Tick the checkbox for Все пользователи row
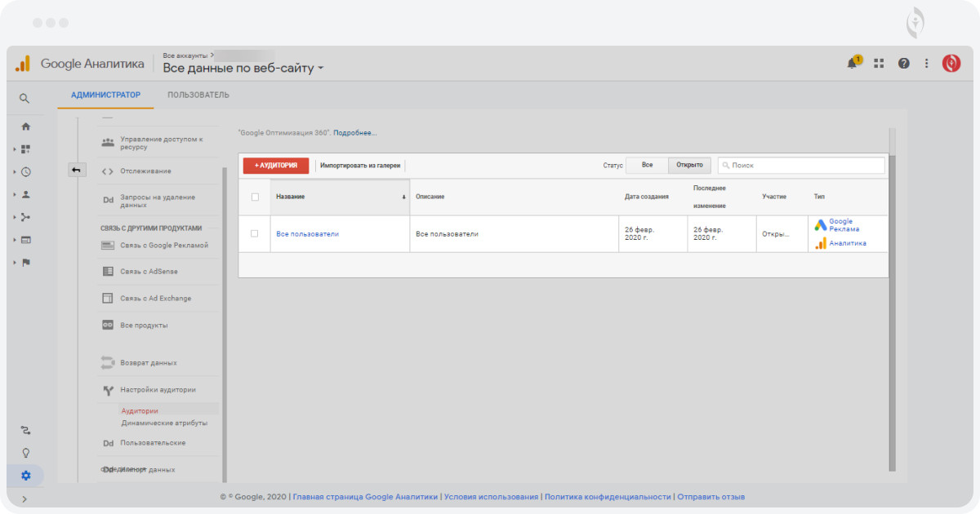This screenshot has height=514, width=980. (x=255, y=233)
